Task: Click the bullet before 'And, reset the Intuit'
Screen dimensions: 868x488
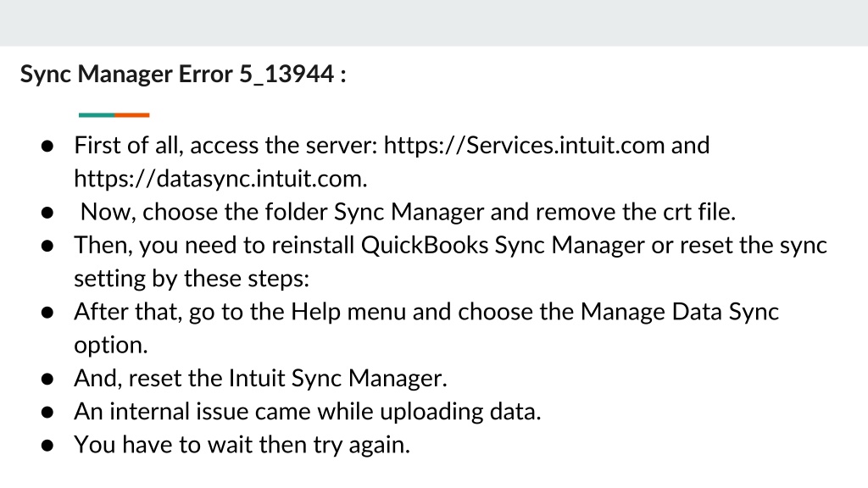Action: click(47, 379)
